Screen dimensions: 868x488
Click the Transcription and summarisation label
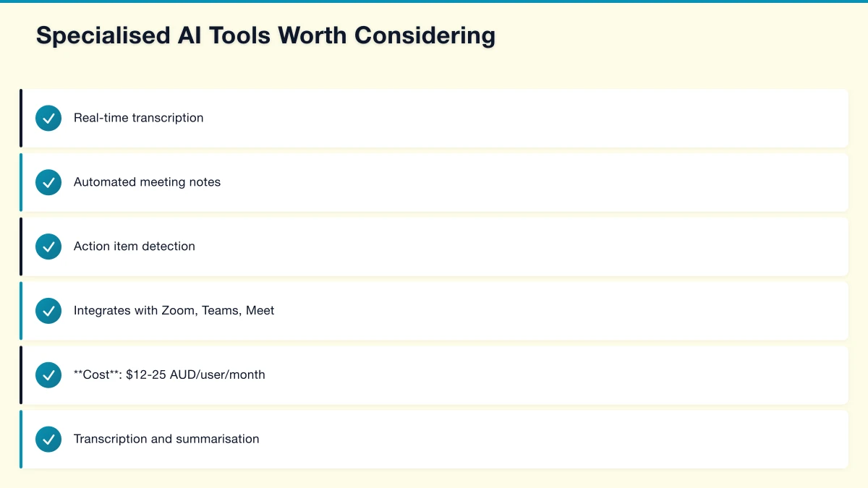click(x=166, y=439)
